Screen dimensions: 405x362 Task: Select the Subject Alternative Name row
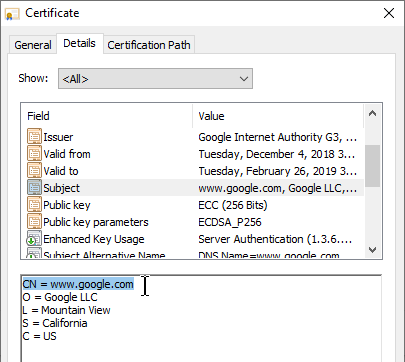pos(192,254)
